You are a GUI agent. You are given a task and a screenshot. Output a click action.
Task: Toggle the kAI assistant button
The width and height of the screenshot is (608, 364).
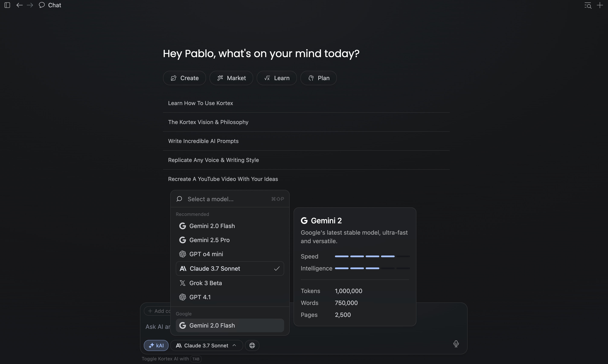click(x=156, y=345)
